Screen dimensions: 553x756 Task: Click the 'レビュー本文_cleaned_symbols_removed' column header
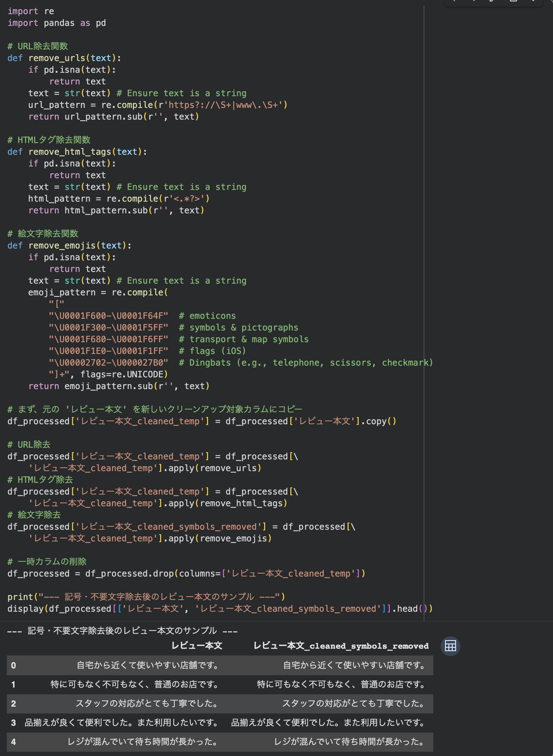tap(341, 646)
